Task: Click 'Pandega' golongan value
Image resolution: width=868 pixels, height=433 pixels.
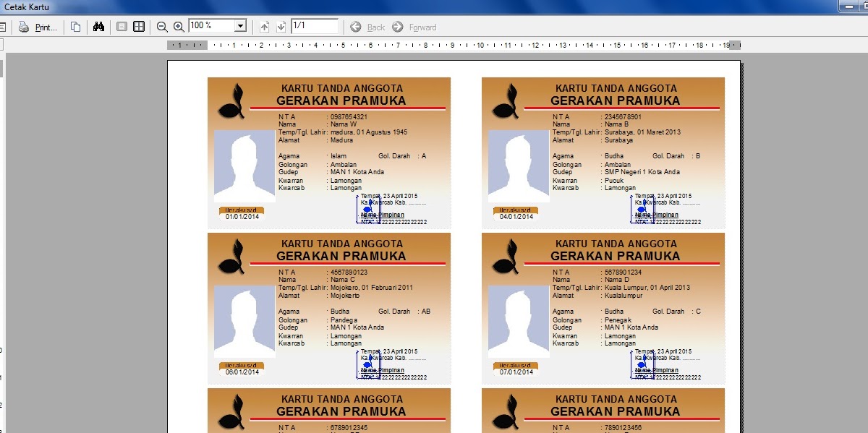Action: click(x=344, y=320)
